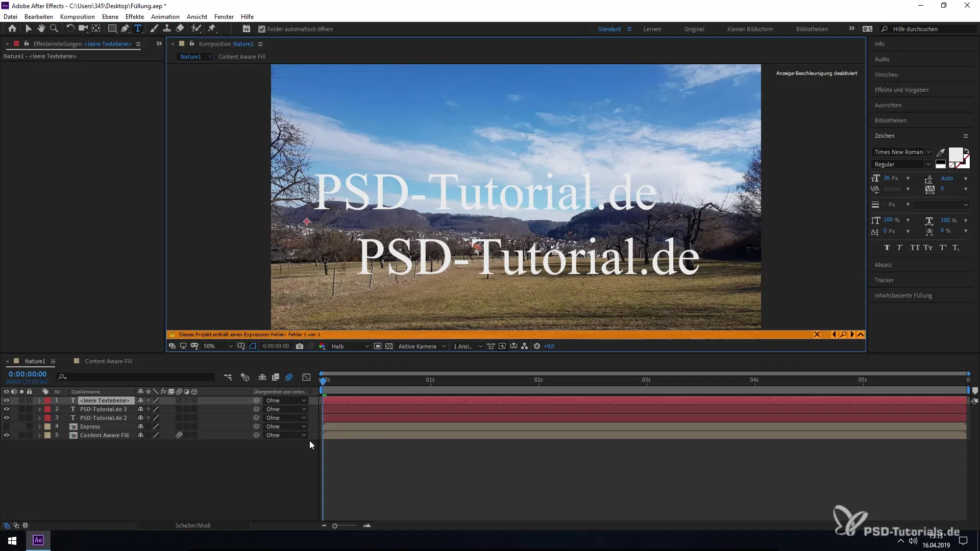Open the Komposition menu

pos(78,16)
